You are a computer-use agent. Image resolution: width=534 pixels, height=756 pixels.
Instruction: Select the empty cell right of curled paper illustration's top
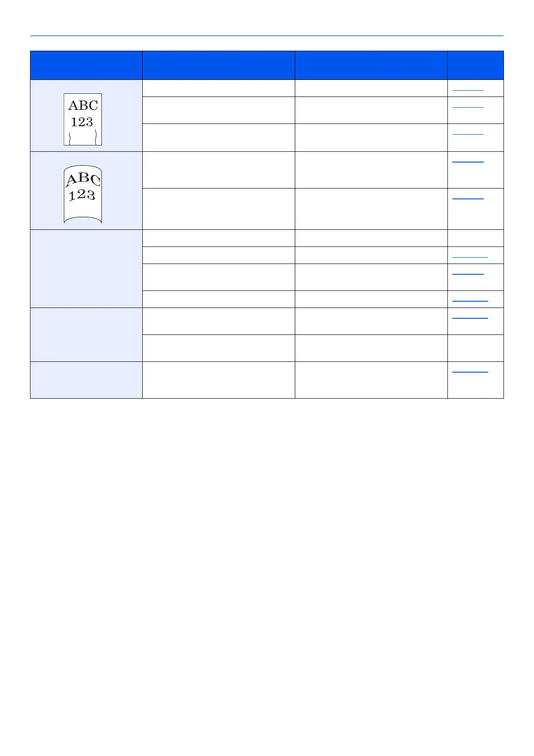coord(219,170)
